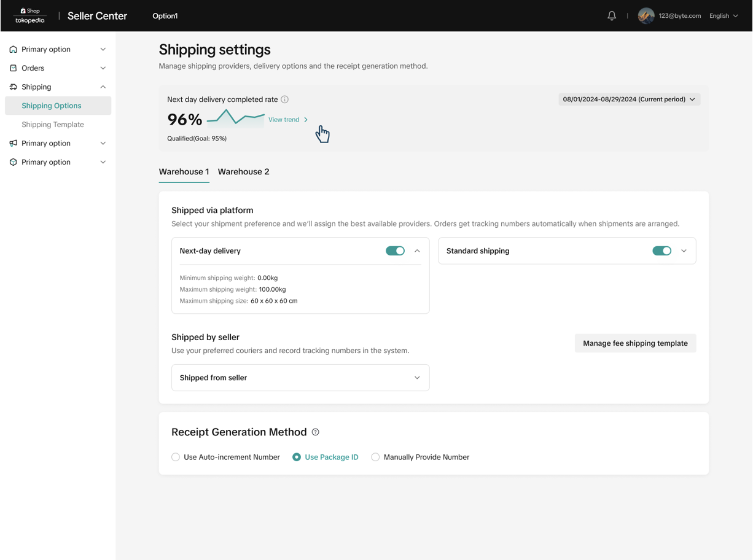The width and height of the screenshot is (753, 560).
Task: Click the megaphone Primary option icon
Action: [x=14, y=144]
